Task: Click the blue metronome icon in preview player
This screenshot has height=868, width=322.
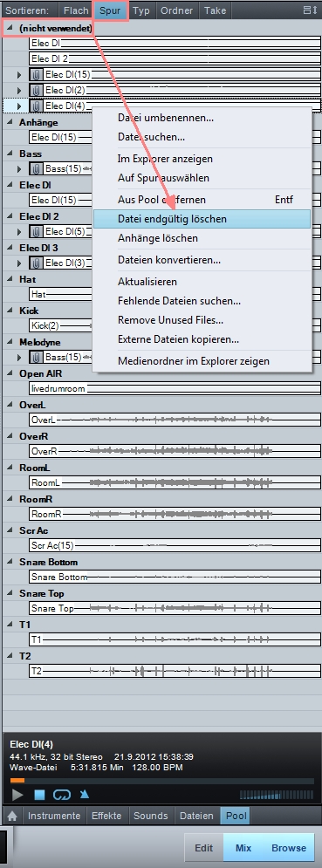Action: pos(85,795)
